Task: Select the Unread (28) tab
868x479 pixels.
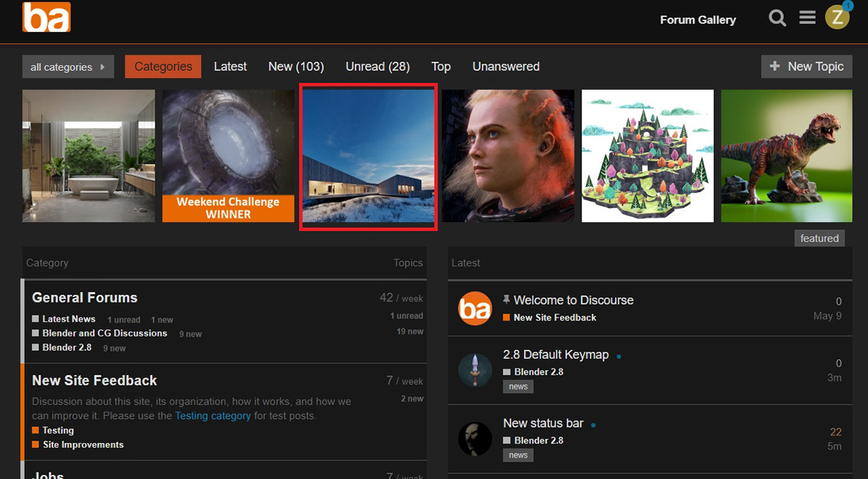Action: (378, 67)
